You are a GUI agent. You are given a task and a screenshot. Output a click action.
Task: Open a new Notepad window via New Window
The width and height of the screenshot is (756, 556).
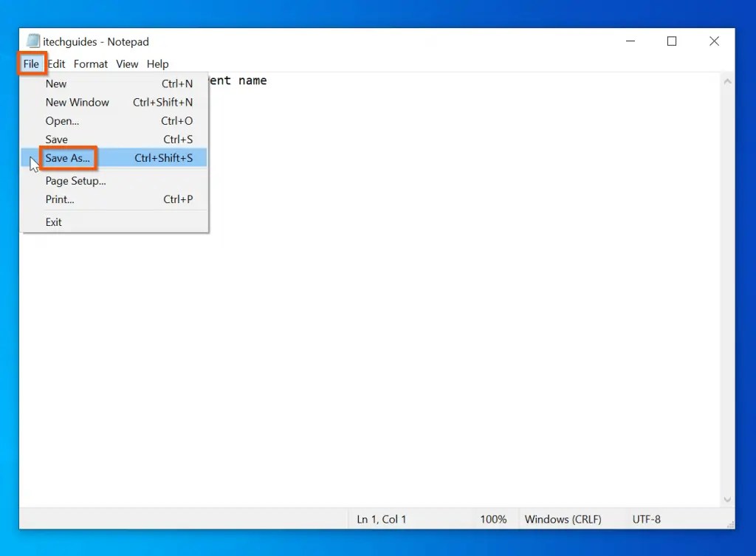pyautogui.click(x=77, y=102)
